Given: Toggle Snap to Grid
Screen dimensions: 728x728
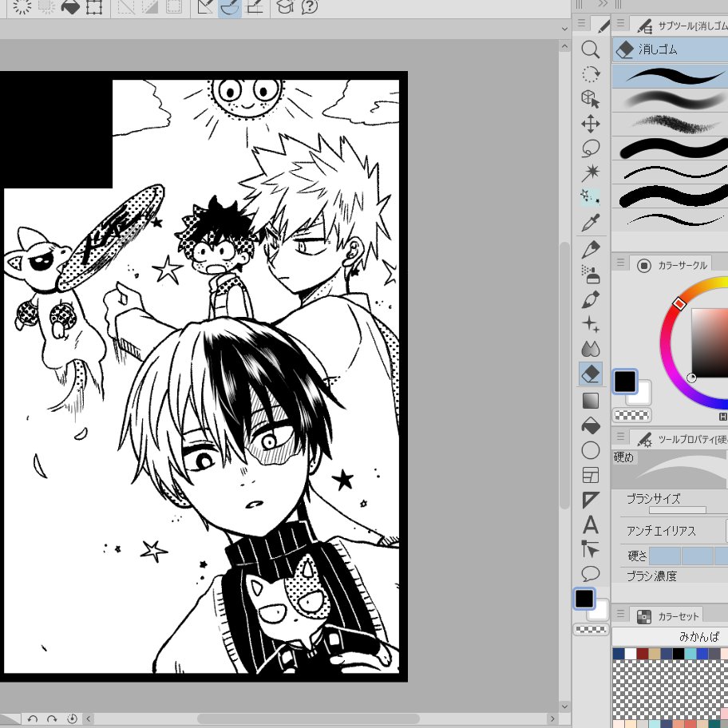Looking at the screenshot, I should (x=254, y=6).
